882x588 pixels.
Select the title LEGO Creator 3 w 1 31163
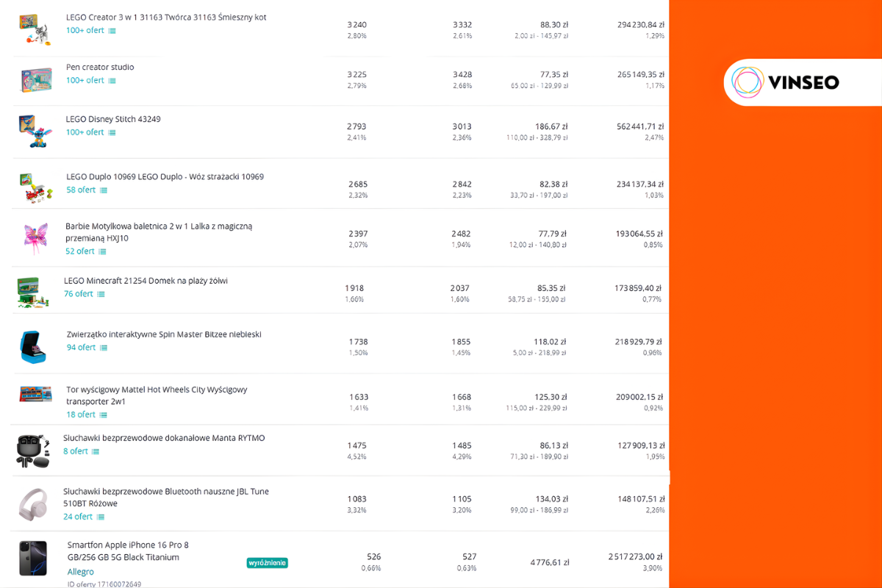[x=166, y=17]
